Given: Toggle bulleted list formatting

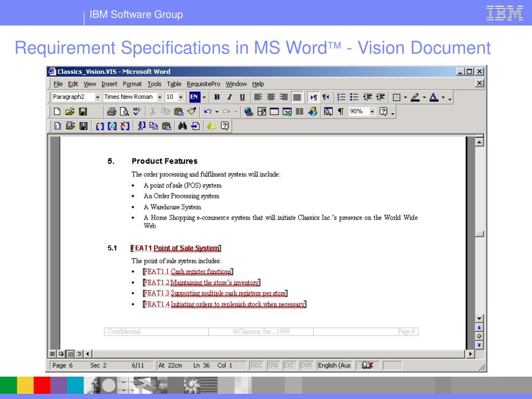Looking at the screenshot, I should pyautogui.click(x=354, y=97).
